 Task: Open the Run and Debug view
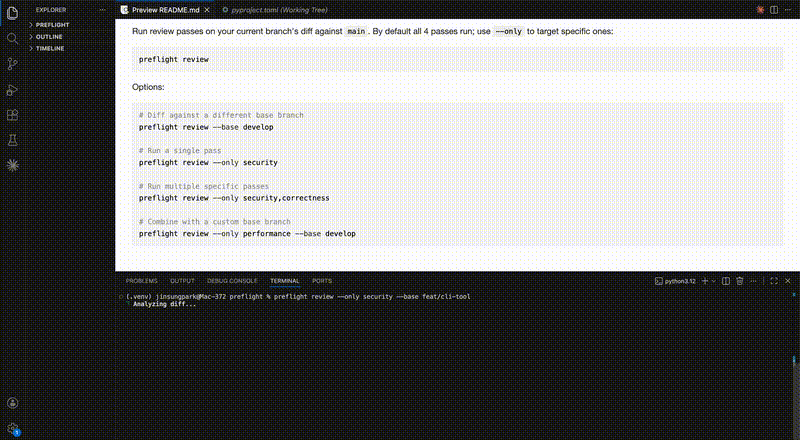(12, 90)
